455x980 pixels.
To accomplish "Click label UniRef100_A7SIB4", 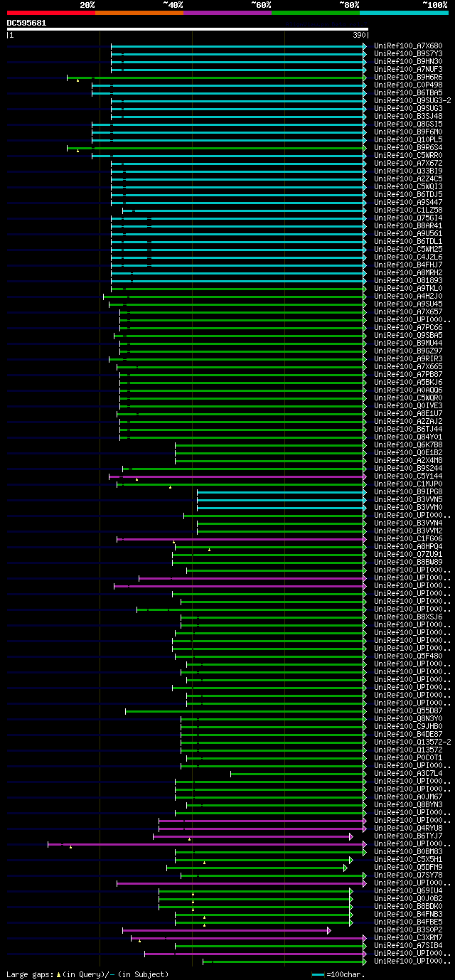I will (x=408, y=945).
